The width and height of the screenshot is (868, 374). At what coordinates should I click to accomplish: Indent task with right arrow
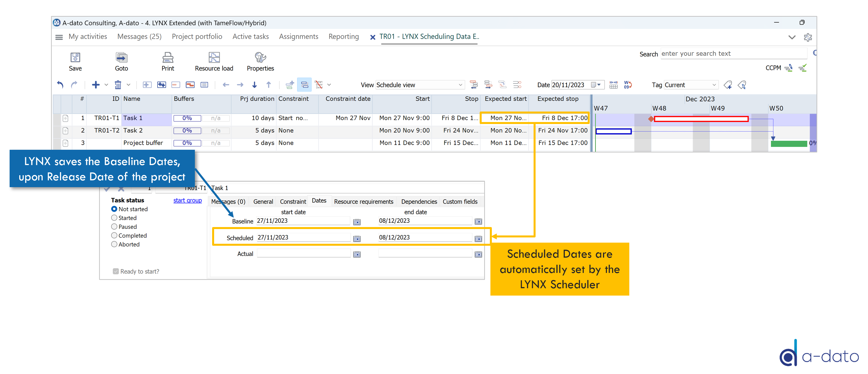click(240, 85)
